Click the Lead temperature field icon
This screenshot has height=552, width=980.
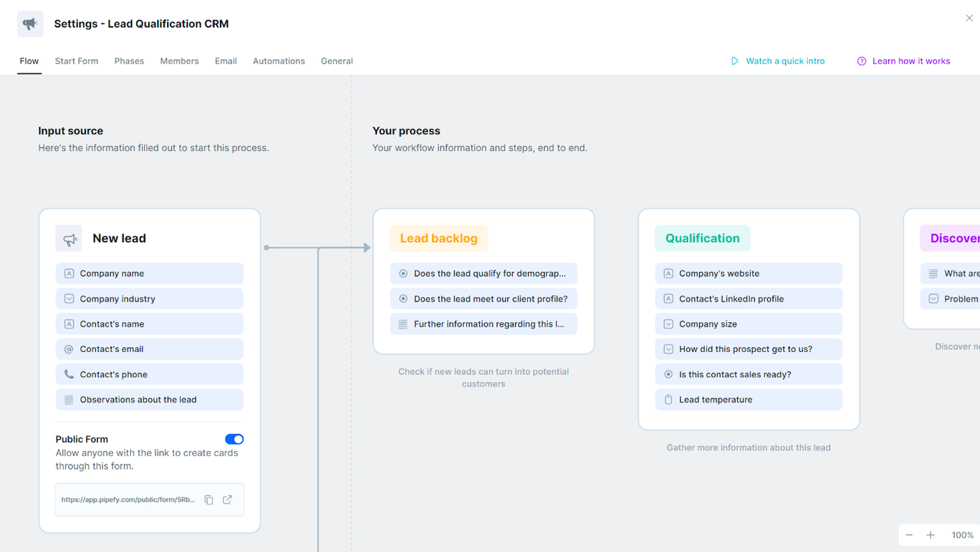[x=668, y=399]
